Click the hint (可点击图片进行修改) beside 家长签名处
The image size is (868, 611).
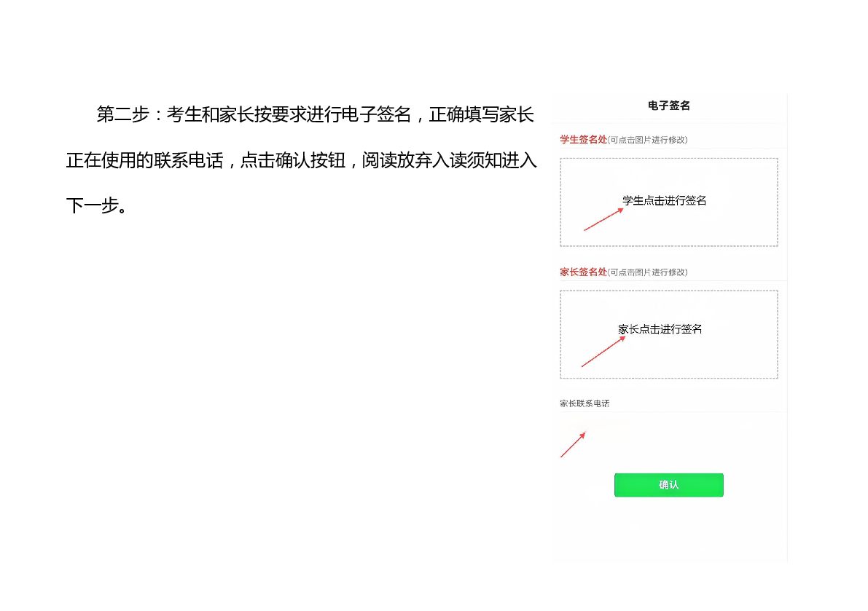(x=647, y=272)
